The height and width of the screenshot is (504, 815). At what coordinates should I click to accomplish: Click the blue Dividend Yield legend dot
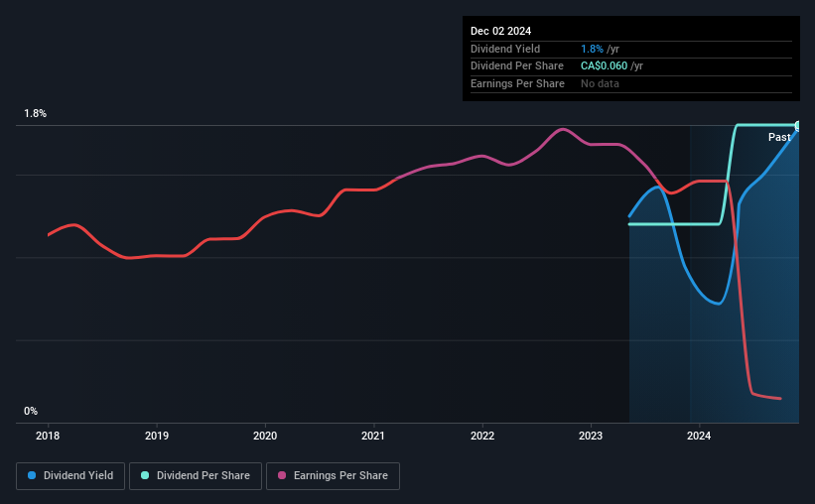click(x=32, y=475)
